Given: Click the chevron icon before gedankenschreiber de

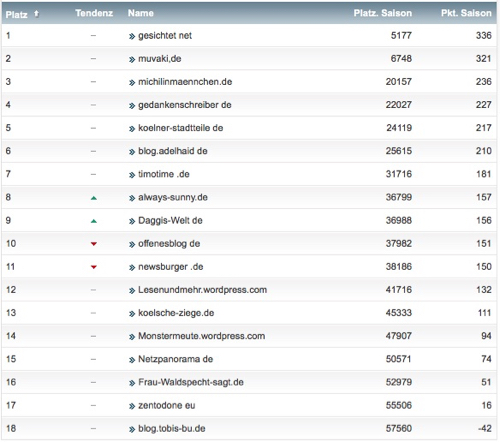Looking at the screenshot, I should (x=132, y=106).
